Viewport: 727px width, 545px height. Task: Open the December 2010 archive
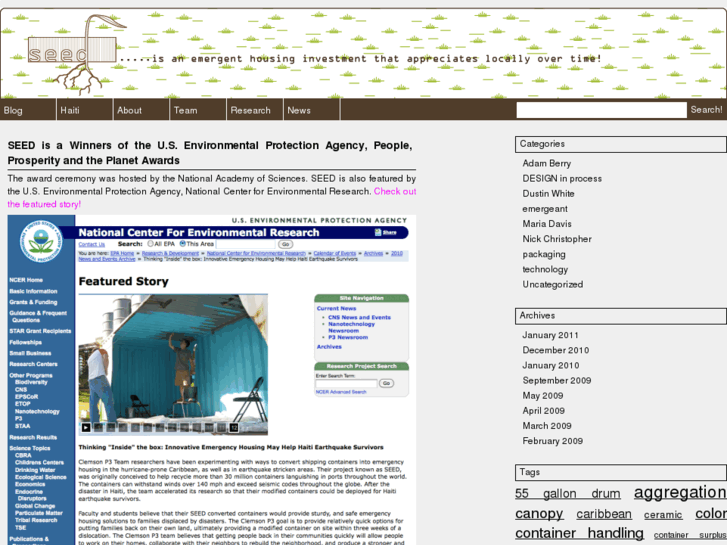coord(555,350)
